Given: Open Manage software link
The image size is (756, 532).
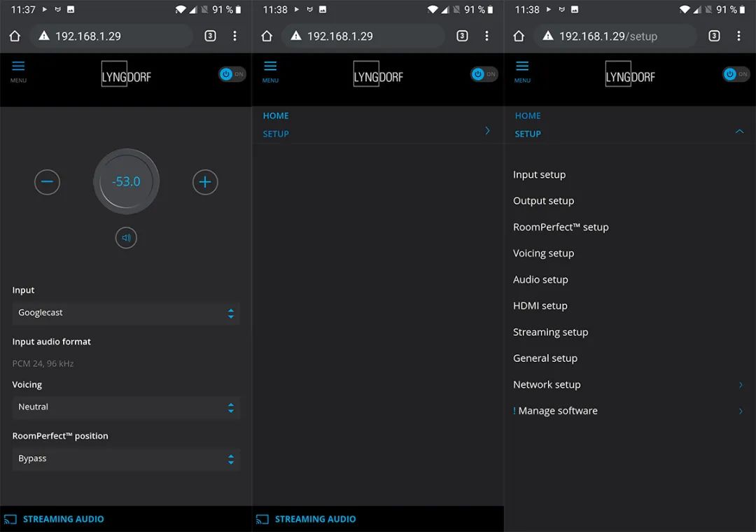Looking at the screenshot, I should click(x=557, y=411).
